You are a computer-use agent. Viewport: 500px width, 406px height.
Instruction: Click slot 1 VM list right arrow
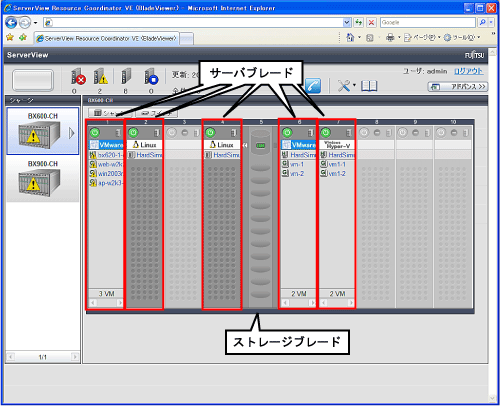120,303
